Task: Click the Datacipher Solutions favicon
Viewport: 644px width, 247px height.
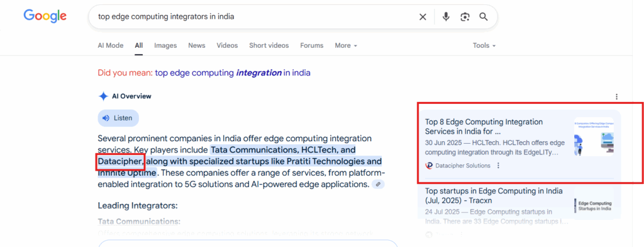Action: 429,166
